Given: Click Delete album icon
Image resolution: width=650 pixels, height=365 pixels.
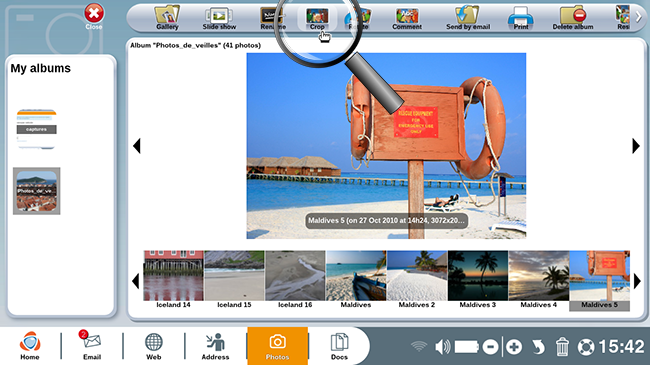Looking at the screenshot, I should (572, 18).
